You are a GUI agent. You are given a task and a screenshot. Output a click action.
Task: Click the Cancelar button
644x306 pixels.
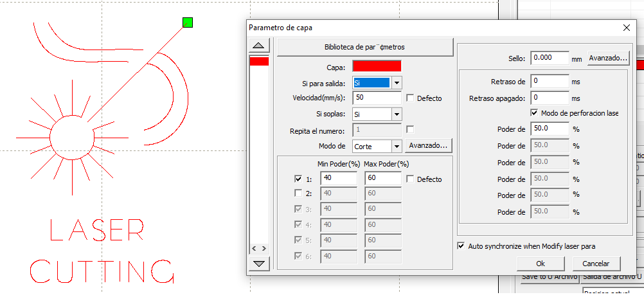(x=596, y=264)
